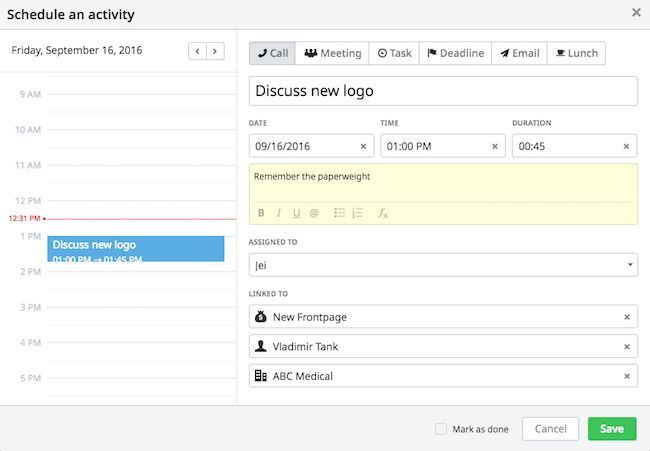This screenshot has height=451, width=650.
Task: Click the ABC Medical organization field
Action: click(443, 376)
